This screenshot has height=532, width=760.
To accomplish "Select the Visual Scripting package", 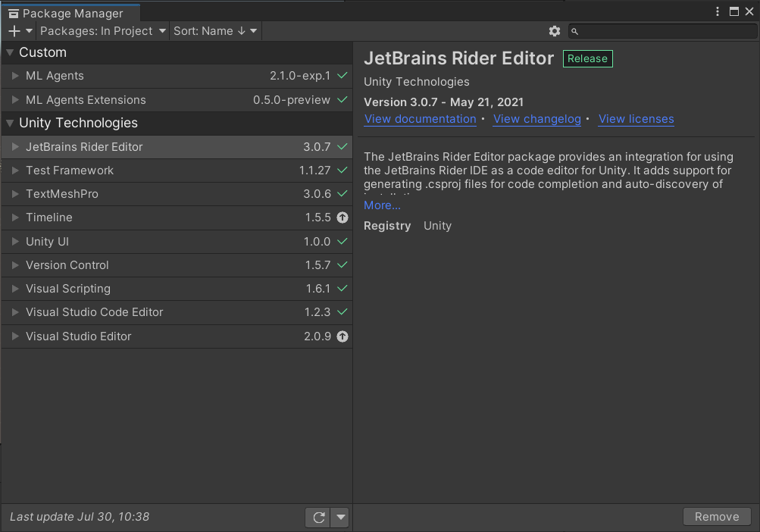I will [177, 289].
